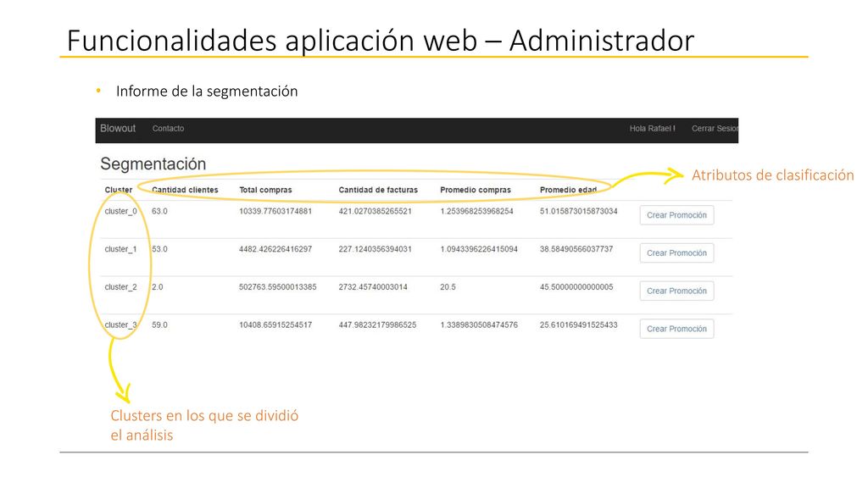The image size is (868, 488).
Task: Select total purchases value 4482.426226416297
Action: tap(275, 249)
